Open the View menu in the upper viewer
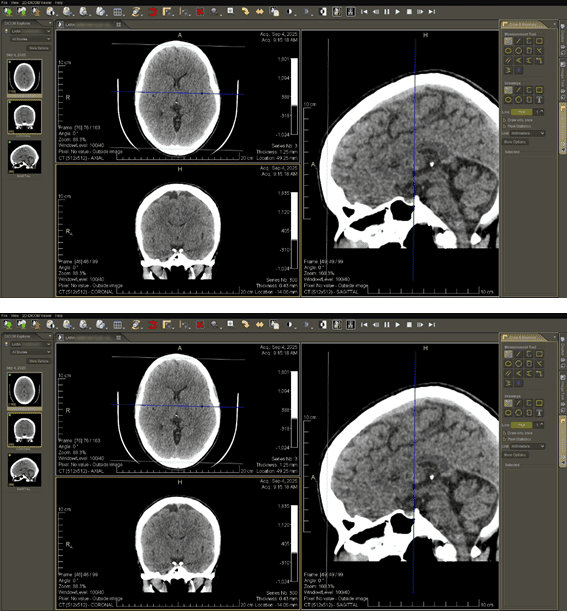567x611 pixels. pyautogui.click(x=14, y=2)
